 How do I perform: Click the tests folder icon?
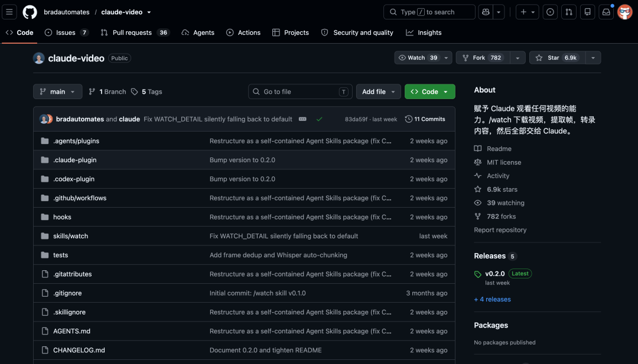point(45,255)
